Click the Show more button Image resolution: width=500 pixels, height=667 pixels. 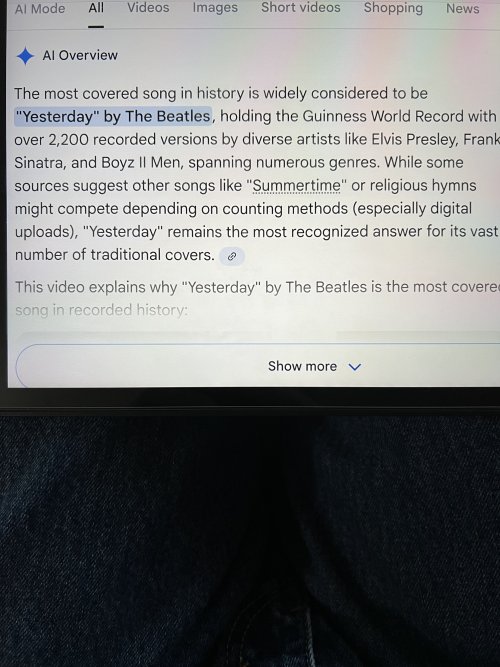pos(258,366)
